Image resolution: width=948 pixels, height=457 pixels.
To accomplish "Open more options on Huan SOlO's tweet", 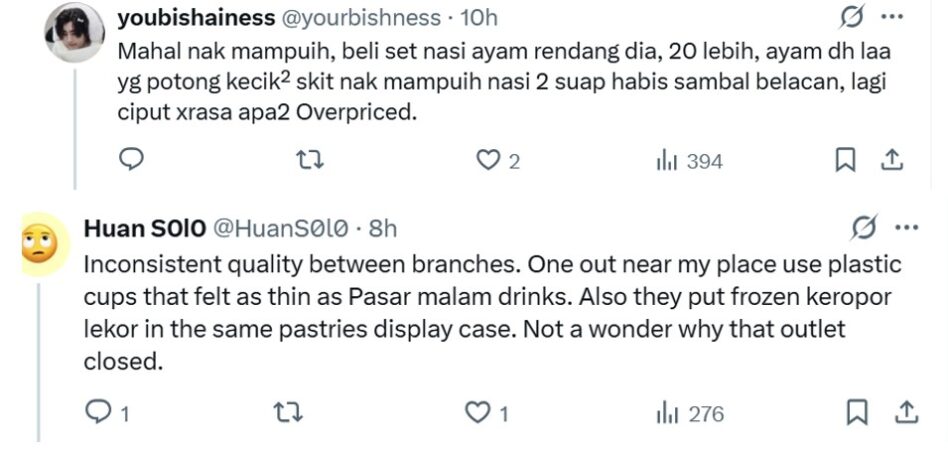I will pos(905,228).
